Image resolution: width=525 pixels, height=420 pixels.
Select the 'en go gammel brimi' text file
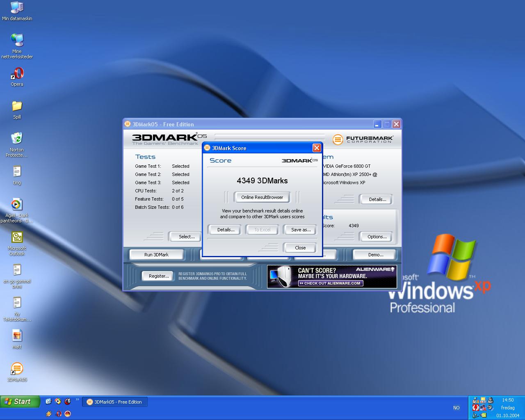[17, 276]
